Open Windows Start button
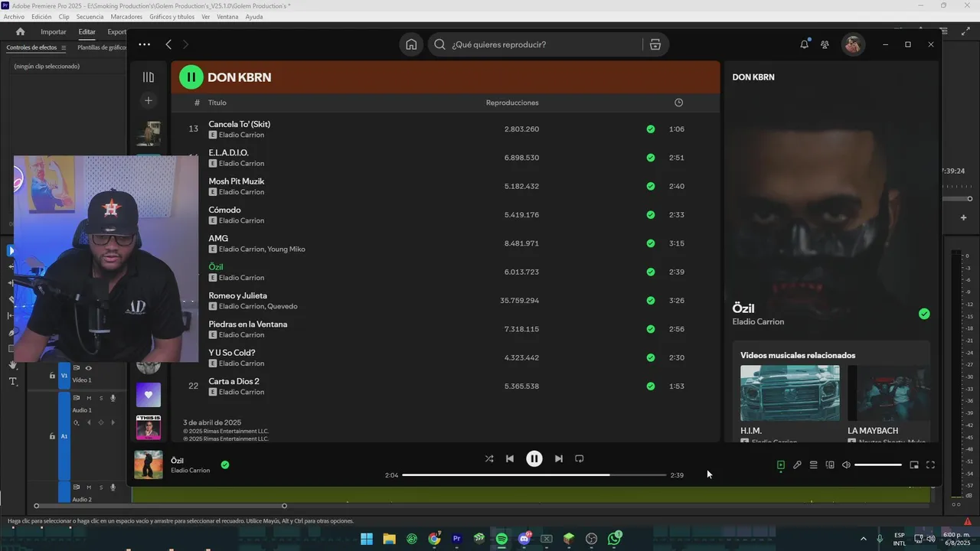Viewport: 980px width, 551px height. click(x=367, y=539)
